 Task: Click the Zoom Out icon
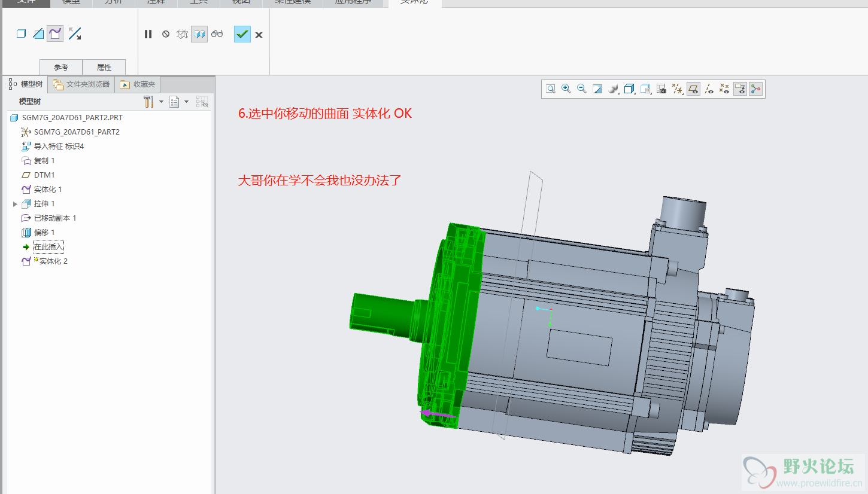(581, 89)
